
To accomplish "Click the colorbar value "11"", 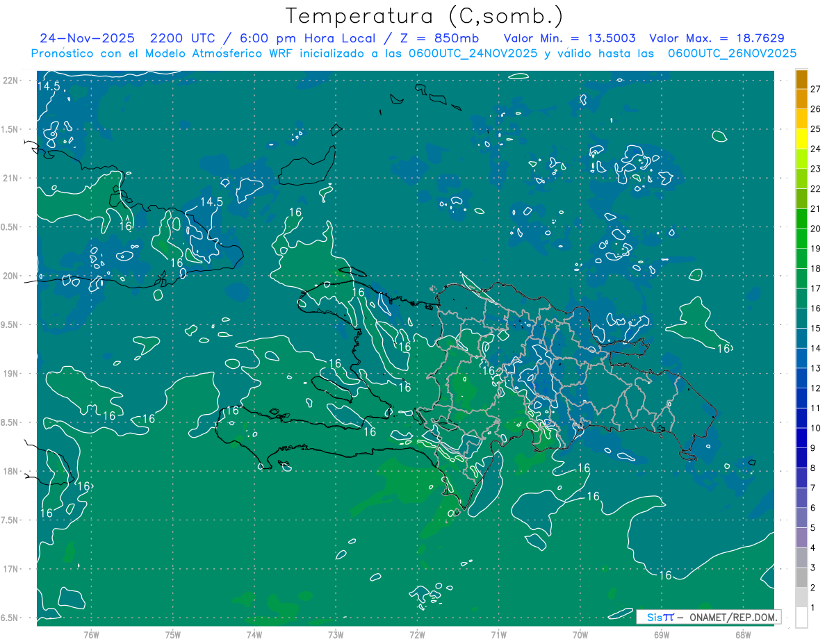I will point(816,408).
